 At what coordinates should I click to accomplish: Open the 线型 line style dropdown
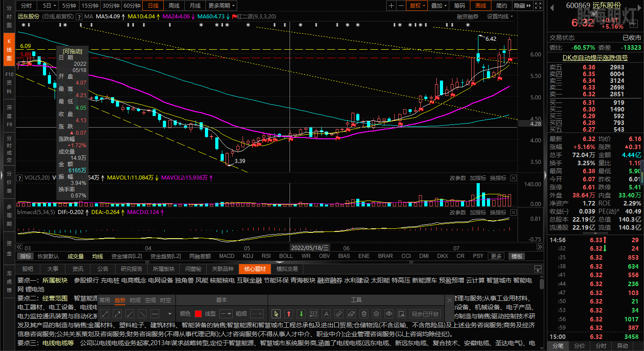coord(226,314)
